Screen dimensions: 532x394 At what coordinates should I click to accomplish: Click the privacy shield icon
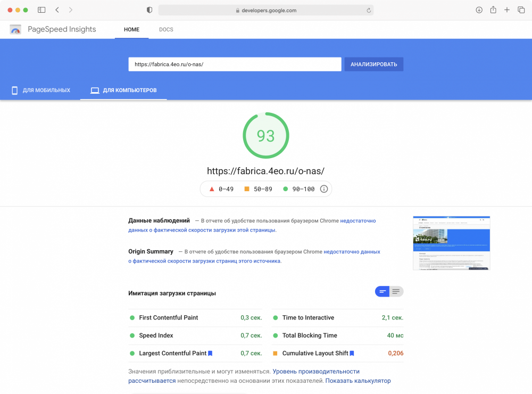[x=149, y=10]
